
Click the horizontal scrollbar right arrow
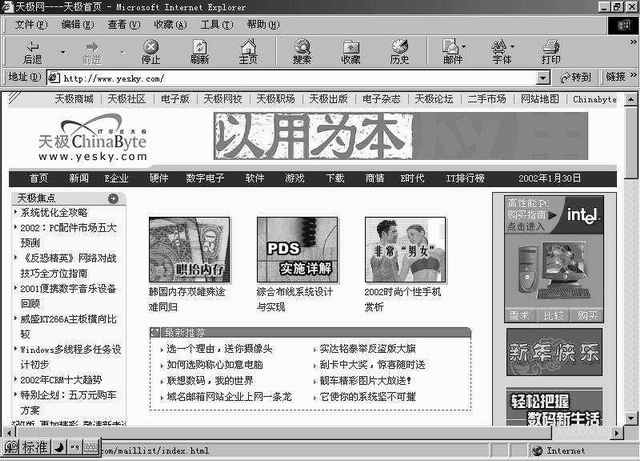[x=617, y=432]
